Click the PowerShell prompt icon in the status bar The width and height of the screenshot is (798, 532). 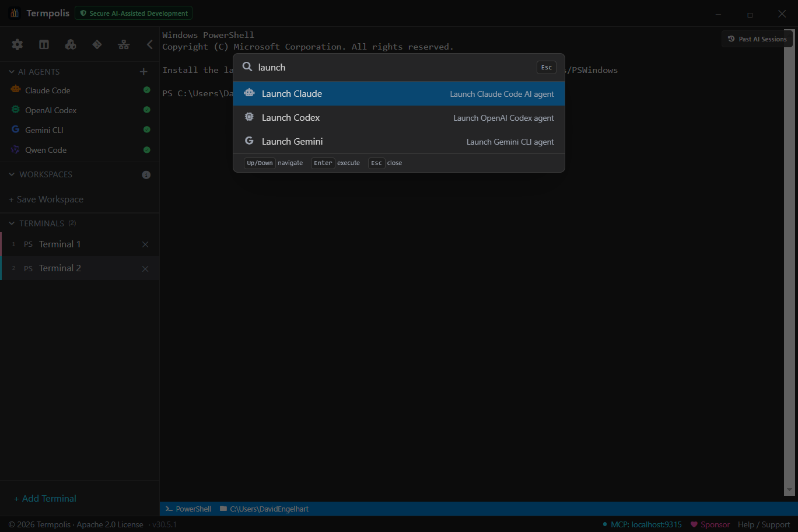click(169, 509)
